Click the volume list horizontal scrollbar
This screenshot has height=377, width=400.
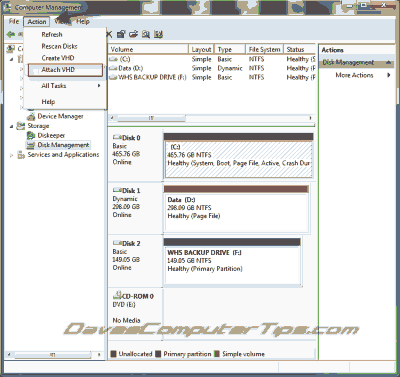coord(210,118)
